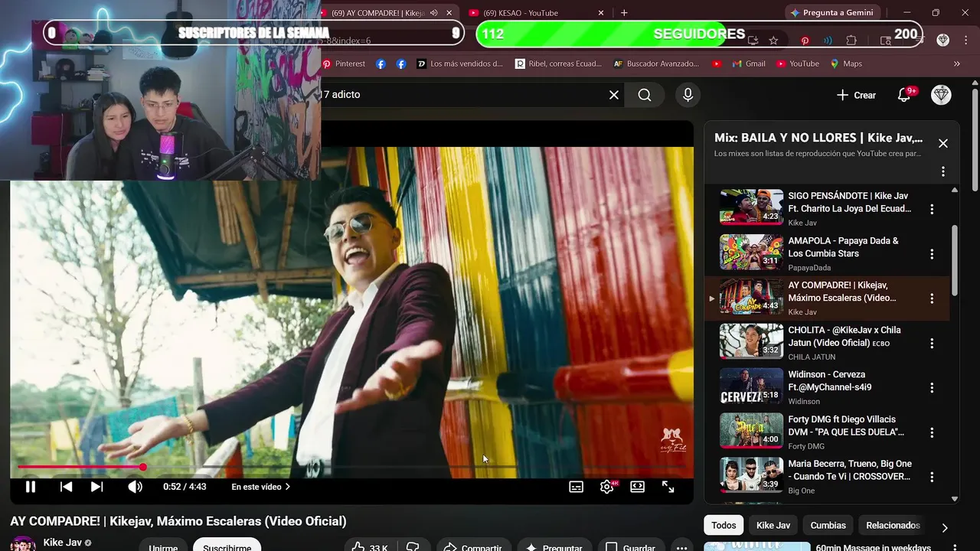
Task: Open Forty DMG 'PA QUE LES DUELA' title
Action: [846, 425]
